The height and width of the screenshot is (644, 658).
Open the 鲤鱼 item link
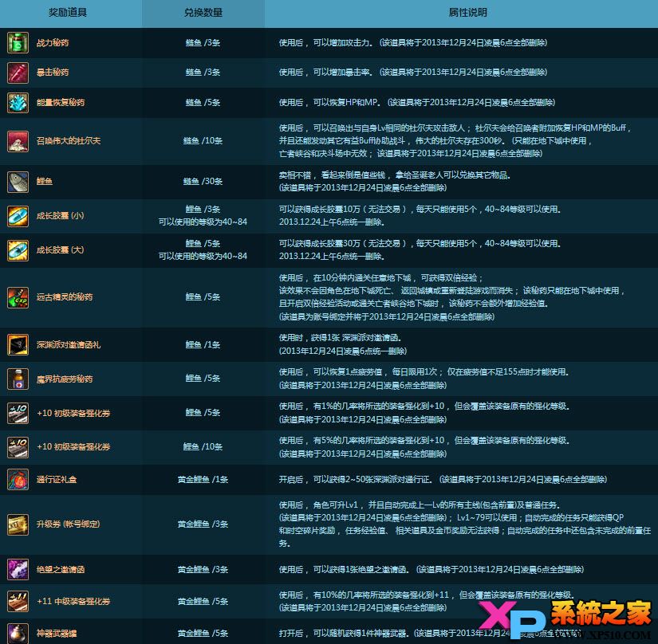46,183
